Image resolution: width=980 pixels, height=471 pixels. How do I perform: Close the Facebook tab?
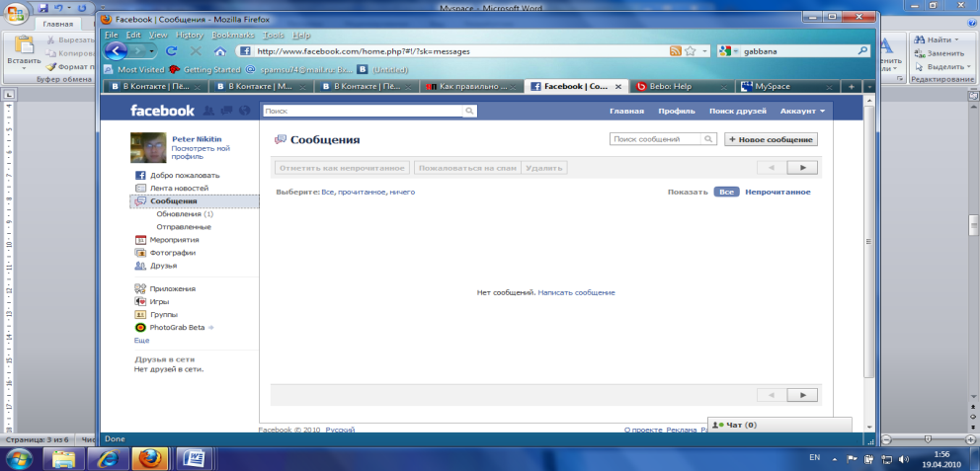pyautogui.click(x=618, y=87)
